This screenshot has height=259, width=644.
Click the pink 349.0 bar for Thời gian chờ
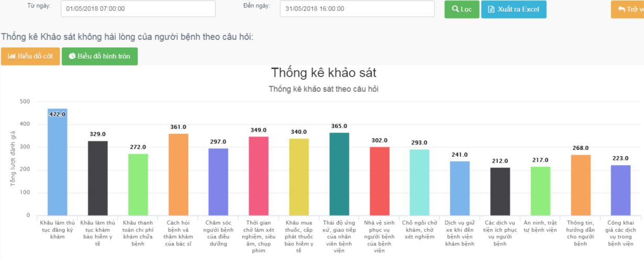[x=259, y=176]
